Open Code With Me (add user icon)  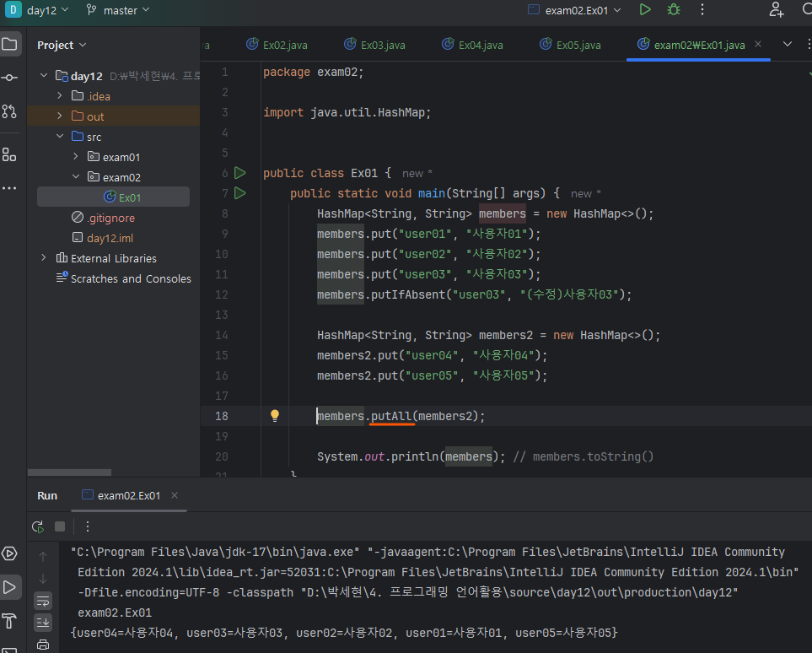pos(777,10)
